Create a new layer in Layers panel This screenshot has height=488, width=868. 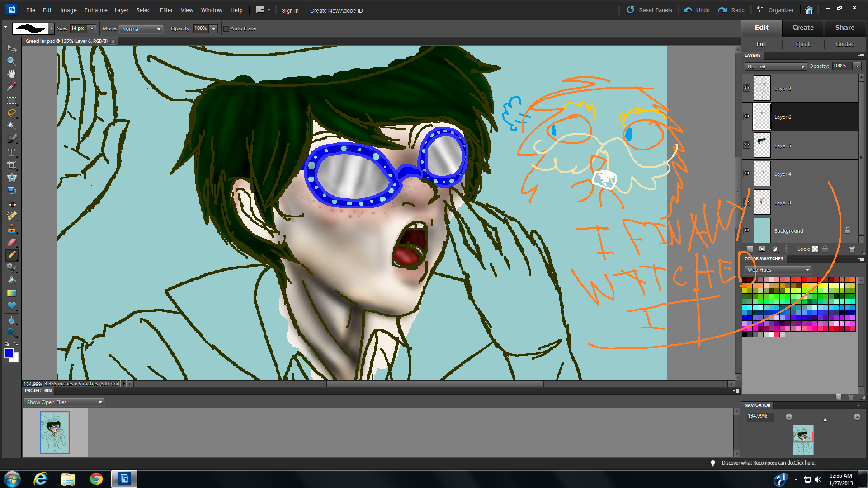[750, 249]
